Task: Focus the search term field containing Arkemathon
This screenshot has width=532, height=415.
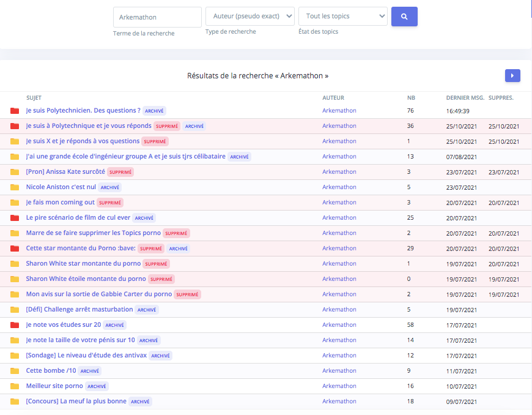Action: (x=157, y=17)
